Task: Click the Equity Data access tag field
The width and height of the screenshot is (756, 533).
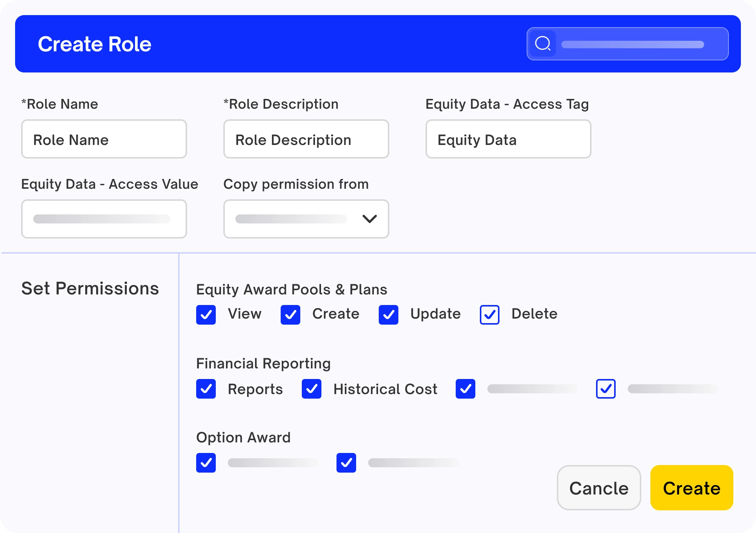Action: (508, 139)
